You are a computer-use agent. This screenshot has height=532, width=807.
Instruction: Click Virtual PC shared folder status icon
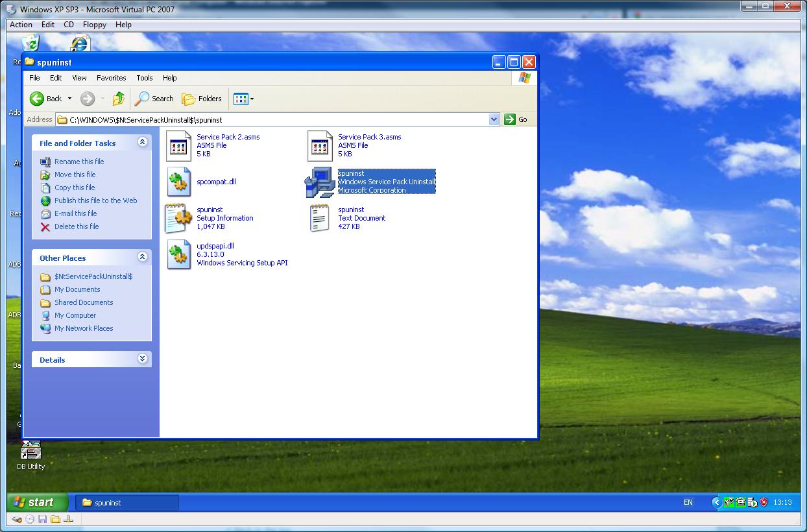tap(56, 519)
